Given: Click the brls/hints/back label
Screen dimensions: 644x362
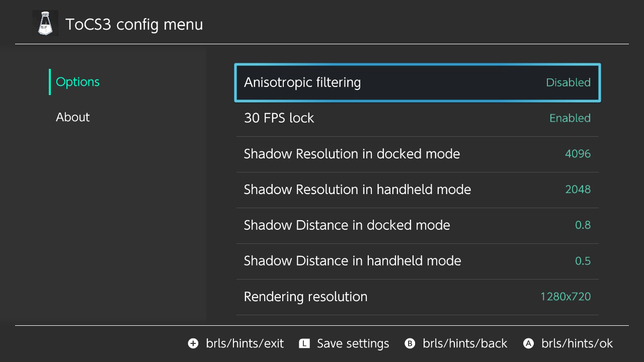Looking at the screenshot, I should point(465,344).
